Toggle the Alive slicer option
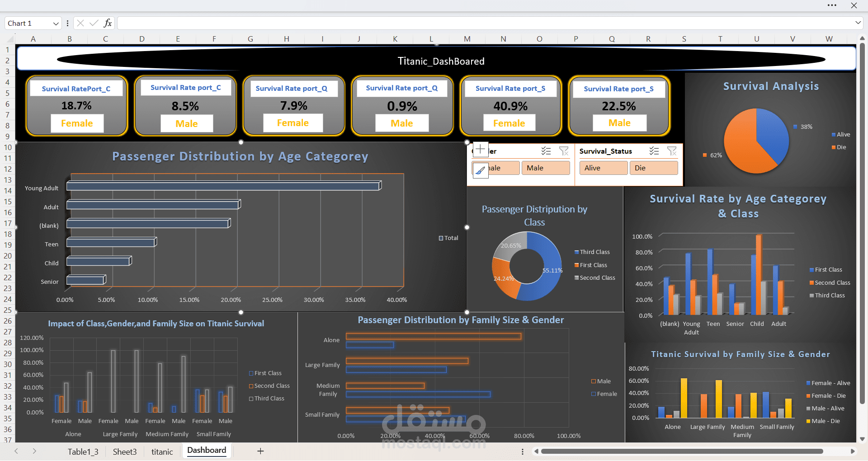 [603, 168]
